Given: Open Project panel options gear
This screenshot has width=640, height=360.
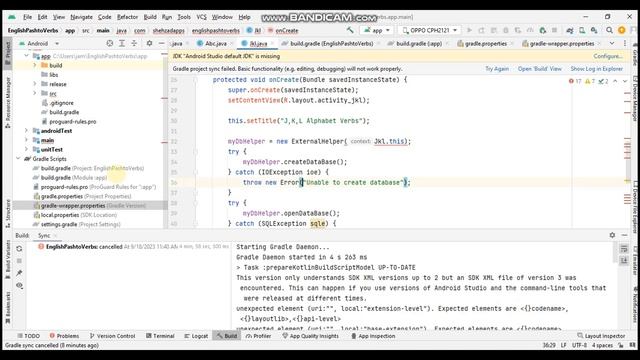Looking at the screenshot, I should [149, 43].
